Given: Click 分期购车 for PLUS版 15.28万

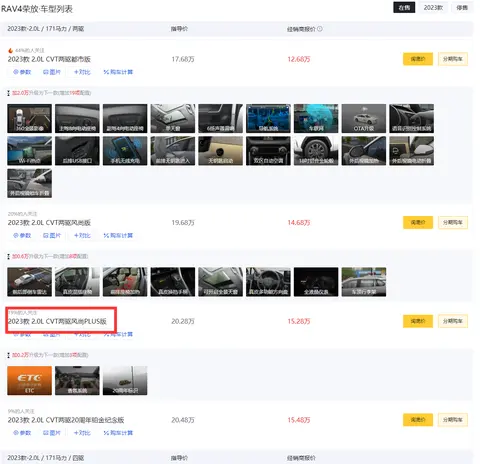Looking at the screenshot, I should pos(453,321).
